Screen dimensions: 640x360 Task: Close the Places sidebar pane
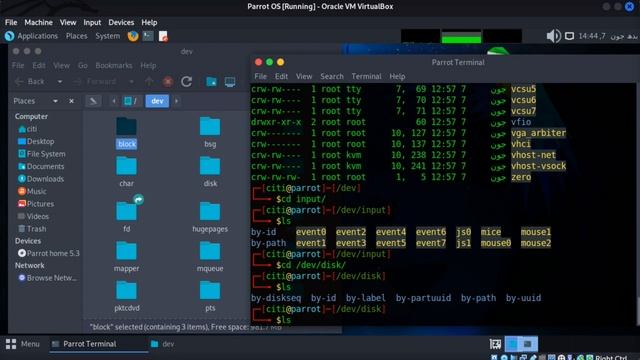click(71, 101)
